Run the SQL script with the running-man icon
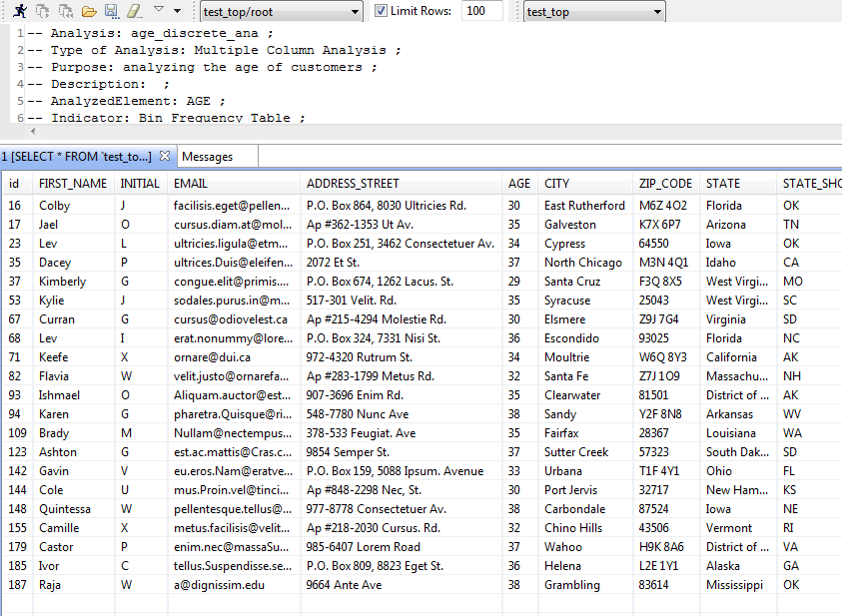Viewport: 842px width, 616px height. pos(20,11)
